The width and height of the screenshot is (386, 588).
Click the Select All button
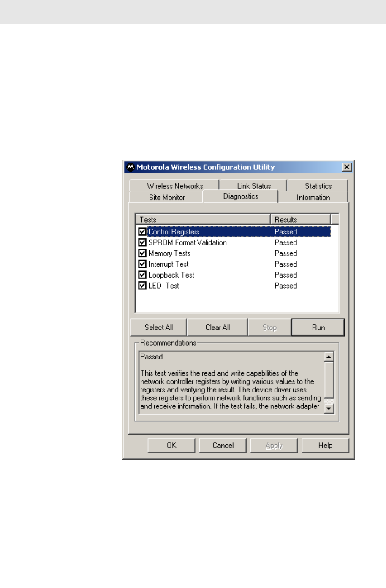click(159, 327)
